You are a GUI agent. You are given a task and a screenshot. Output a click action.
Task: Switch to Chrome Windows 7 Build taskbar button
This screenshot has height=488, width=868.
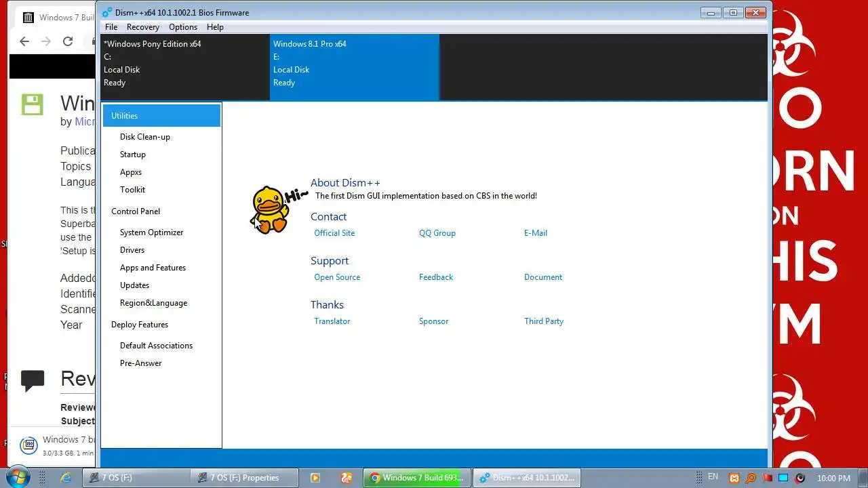pos(416,478)
